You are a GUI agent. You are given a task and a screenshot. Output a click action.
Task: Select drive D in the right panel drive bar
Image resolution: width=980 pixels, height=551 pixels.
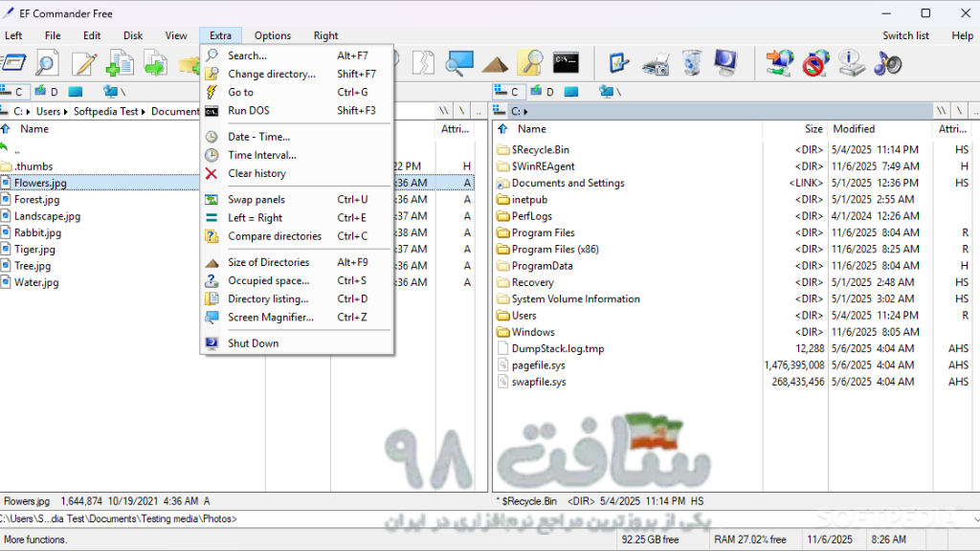pos(542,92)
